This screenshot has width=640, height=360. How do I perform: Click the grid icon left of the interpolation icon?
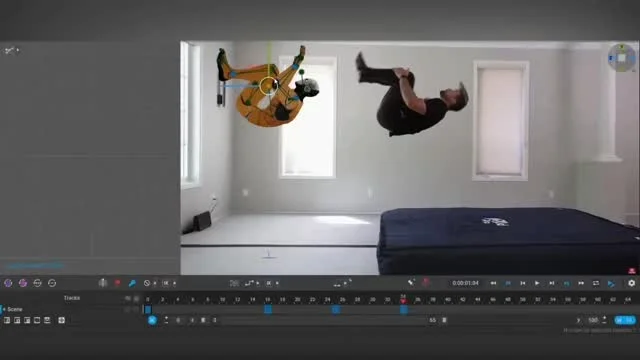[x=234, y=283]
